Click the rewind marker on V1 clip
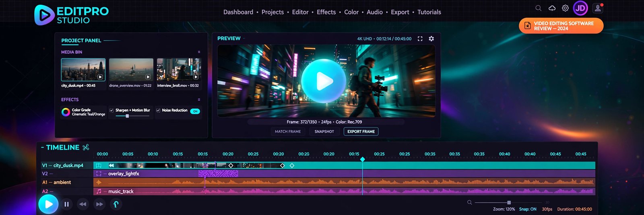 (x=111, y=165)
